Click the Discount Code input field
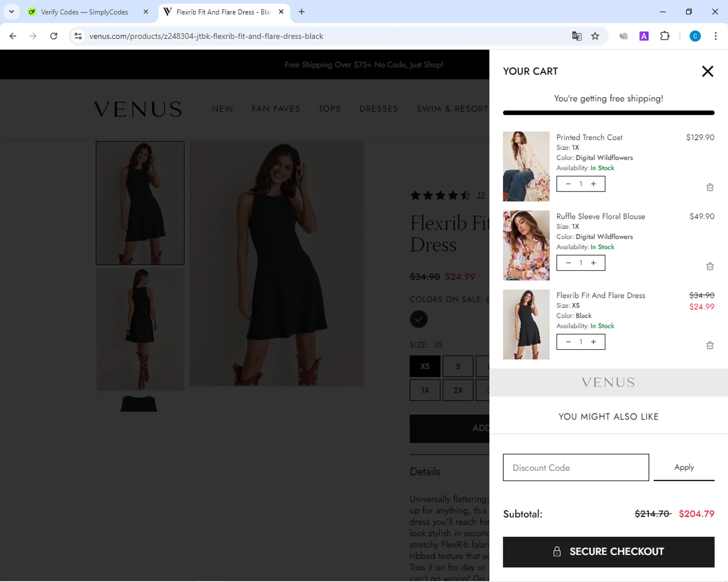The image size is (728, 582). (576, 468)
